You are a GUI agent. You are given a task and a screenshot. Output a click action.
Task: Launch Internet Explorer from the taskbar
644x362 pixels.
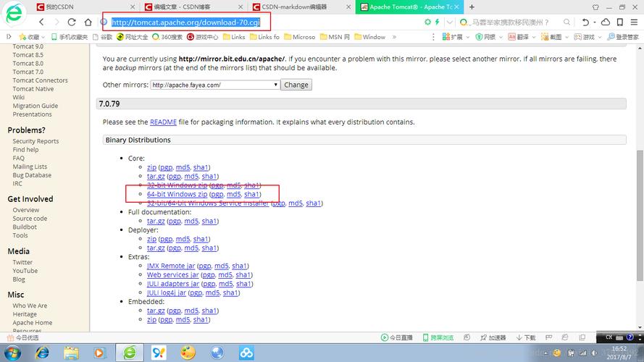pyautogui.click(x=42, y=353)
